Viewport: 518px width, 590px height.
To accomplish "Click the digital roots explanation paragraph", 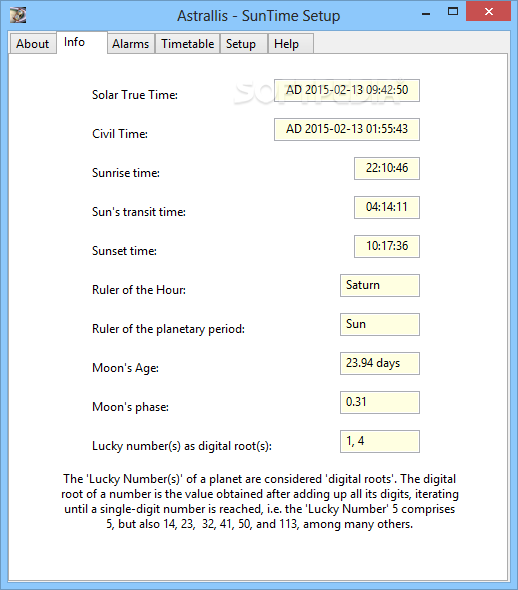I will coord(260,501).
